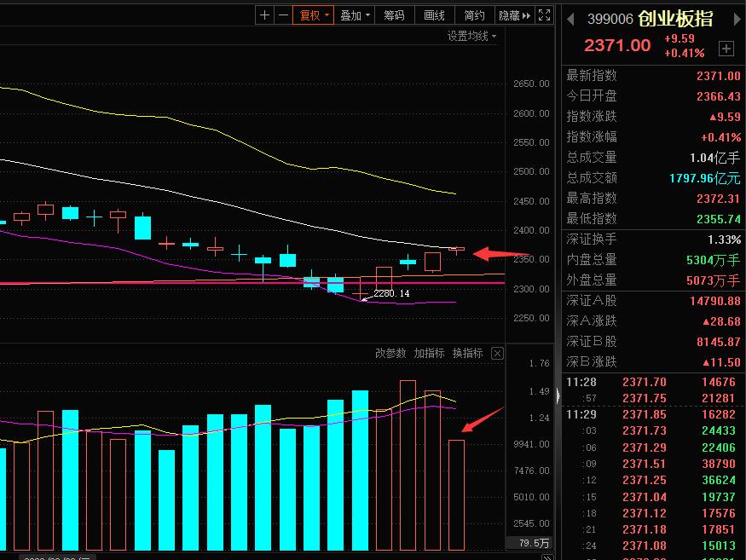Image resolution: width=746 pixels, height=560 pixels.
Task: Click the 总成交量 value 1.04亿手
Action: click(715, 158)
